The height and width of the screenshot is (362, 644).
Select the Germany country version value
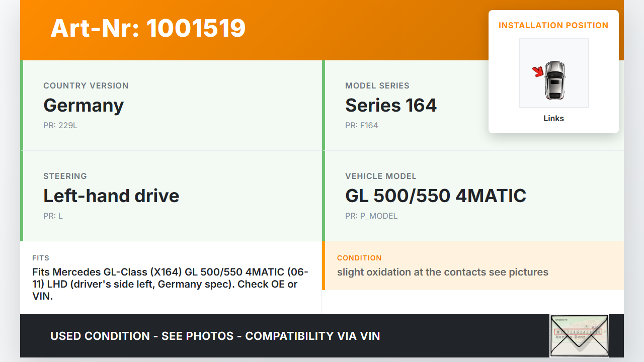click(84, 105)
